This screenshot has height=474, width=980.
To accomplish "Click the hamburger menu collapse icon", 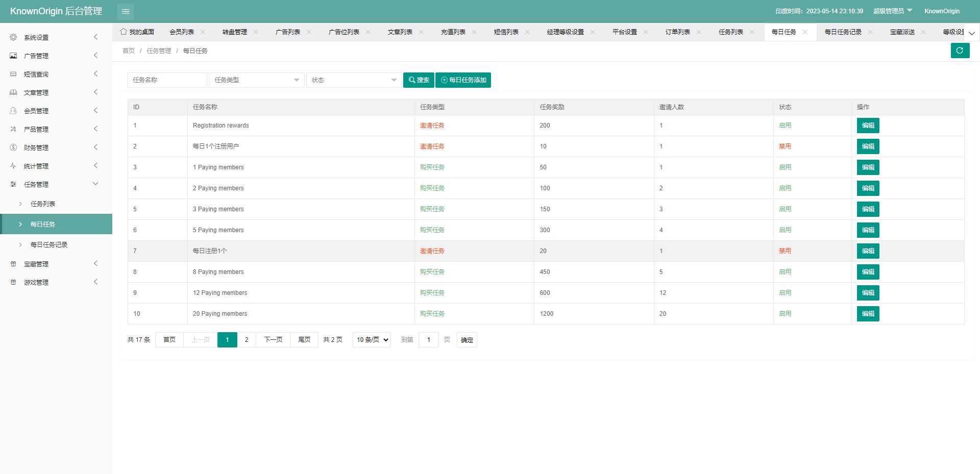I will (x=125, y=11).
